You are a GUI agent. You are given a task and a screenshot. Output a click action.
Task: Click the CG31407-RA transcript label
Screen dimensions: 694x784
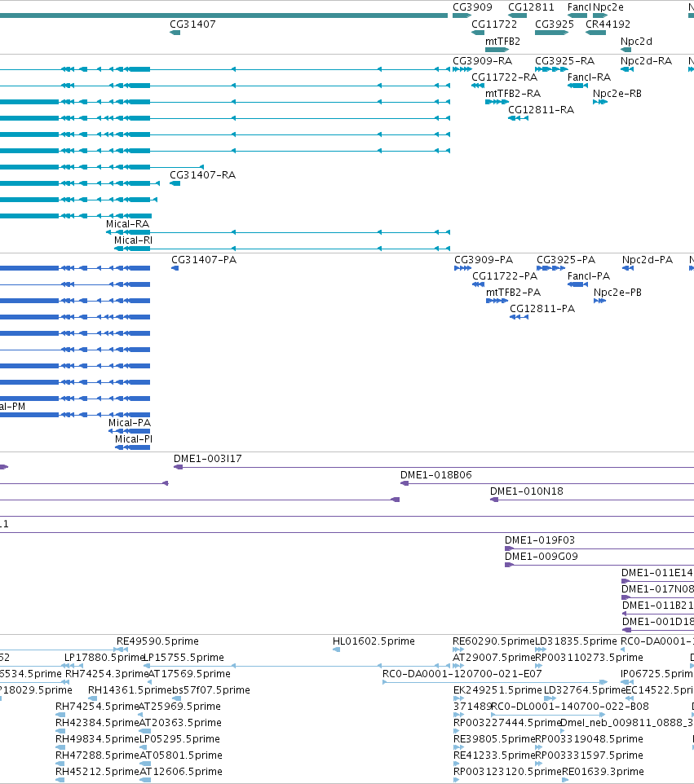(202, 174)
